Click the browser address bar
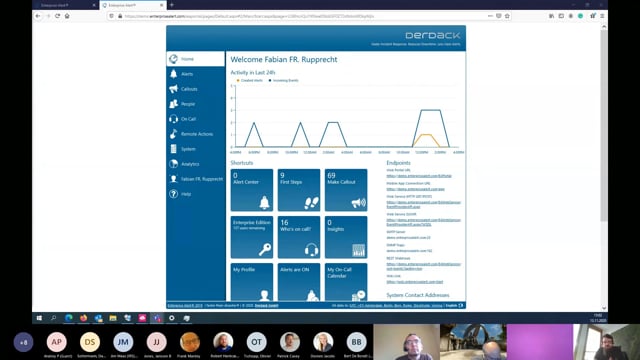The height and width of the screenshot is (360, 640). tap(302, 16)
